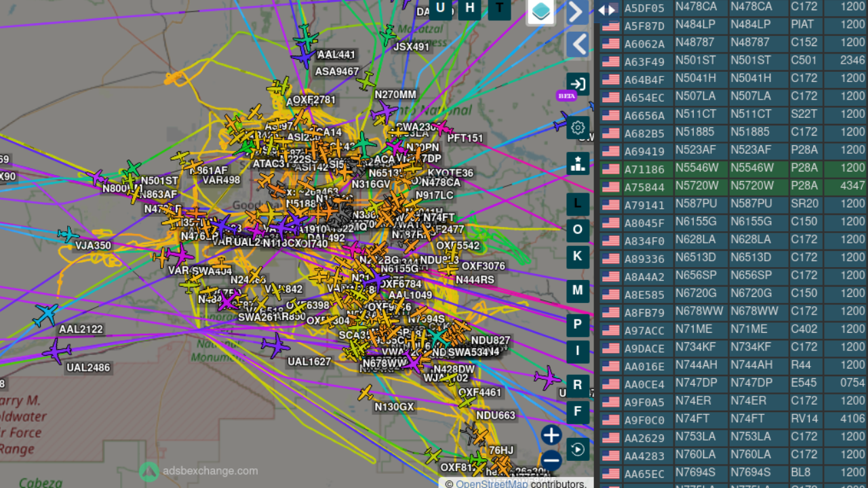The image size is (868, 488).
Task: Select table row with hex A8045F
Action: pos(734,222)
